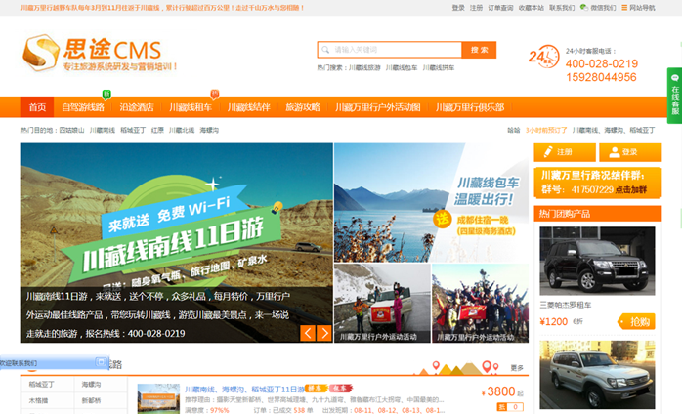Expand the 欢迎联系我们 chat popup
Viewport: 682px width, 414px height.
[x=20, y=362]
